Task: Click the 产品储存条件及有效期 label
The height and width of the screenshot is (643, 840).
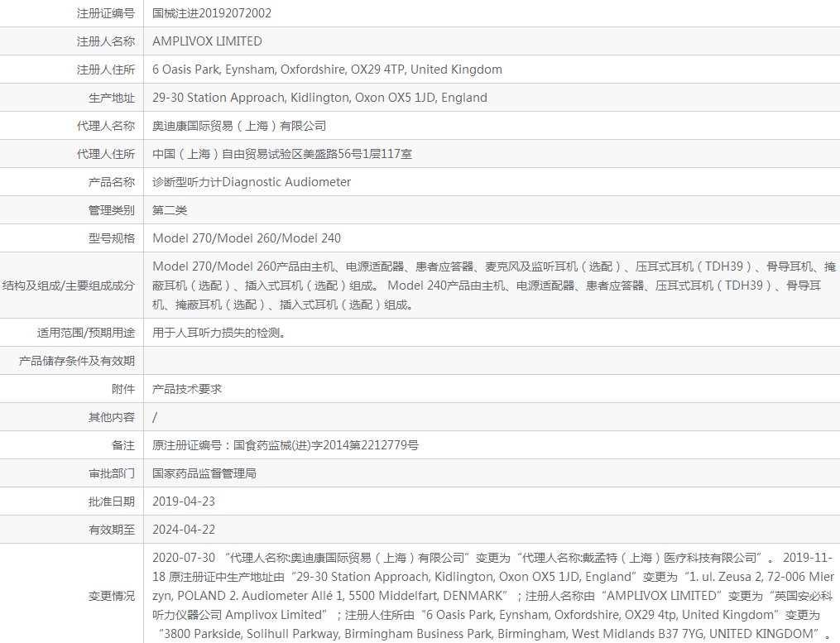Action: point(77,361)
